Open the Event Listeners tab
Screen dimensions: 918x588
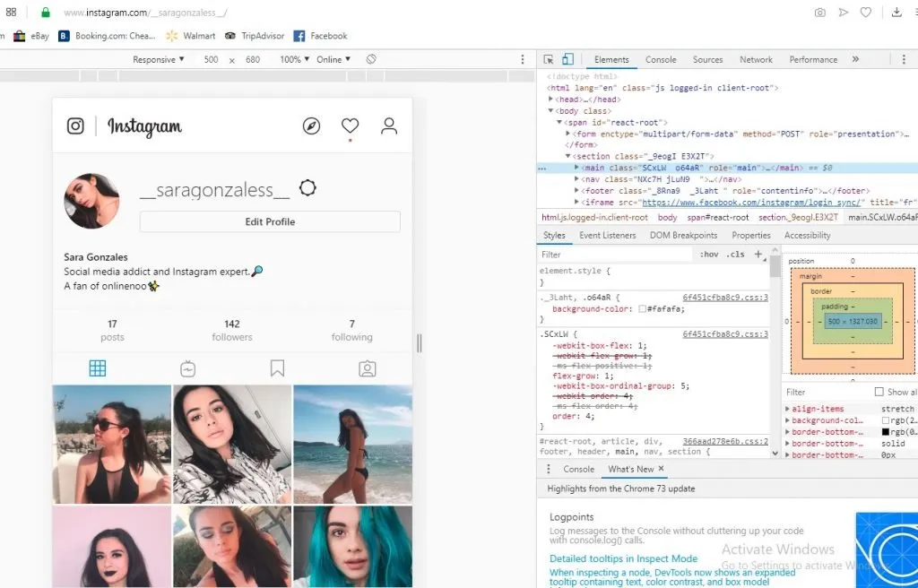607,235
